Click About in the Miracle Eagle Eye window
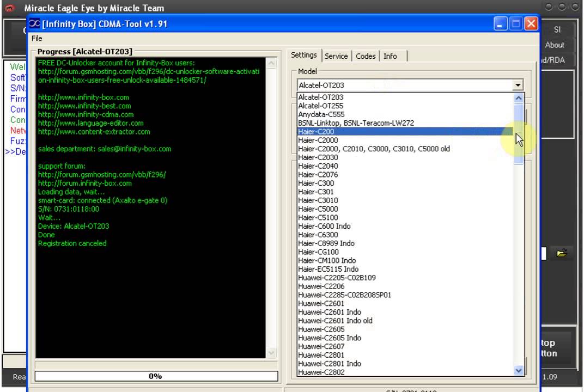The image size is (584, 392). (x=555, y=45)
